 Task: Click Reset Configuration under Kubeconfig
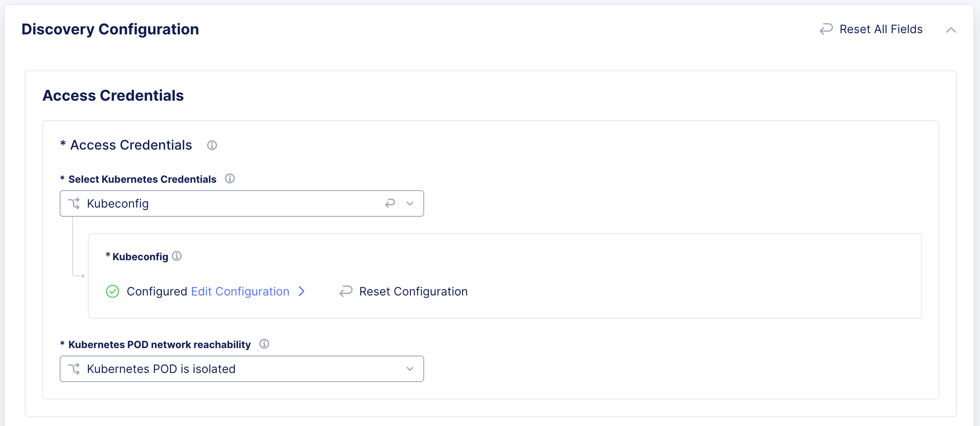click(x=413, y=291)
